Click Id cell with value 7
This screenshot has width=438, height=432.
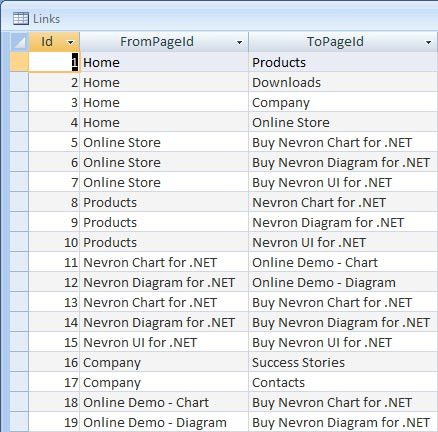click(54, 182)
